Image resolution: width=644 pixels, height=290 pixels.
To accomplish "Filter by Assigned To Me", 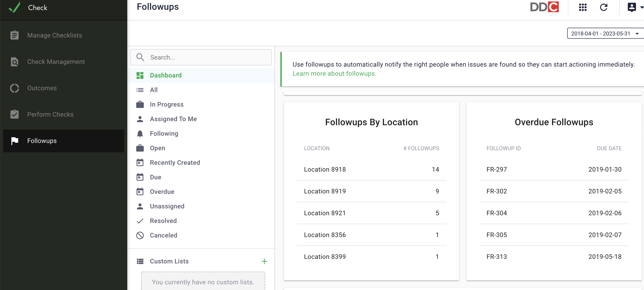I will tap(201, 119).
